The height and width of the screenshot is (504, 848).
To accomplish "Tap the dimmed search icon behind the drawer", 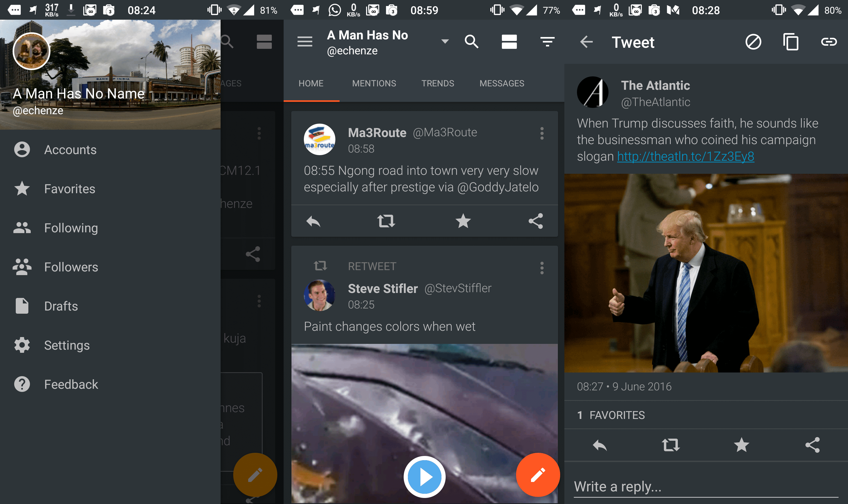I will coord(227,42).
